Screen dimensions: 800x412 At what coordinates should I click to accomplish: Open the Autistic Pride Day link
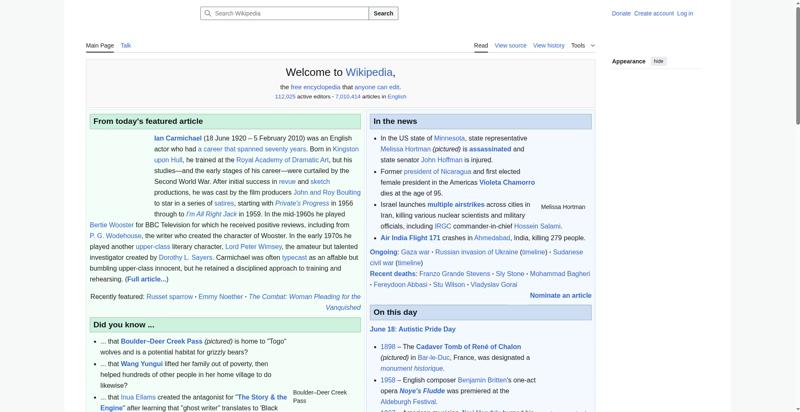[427, 329]
